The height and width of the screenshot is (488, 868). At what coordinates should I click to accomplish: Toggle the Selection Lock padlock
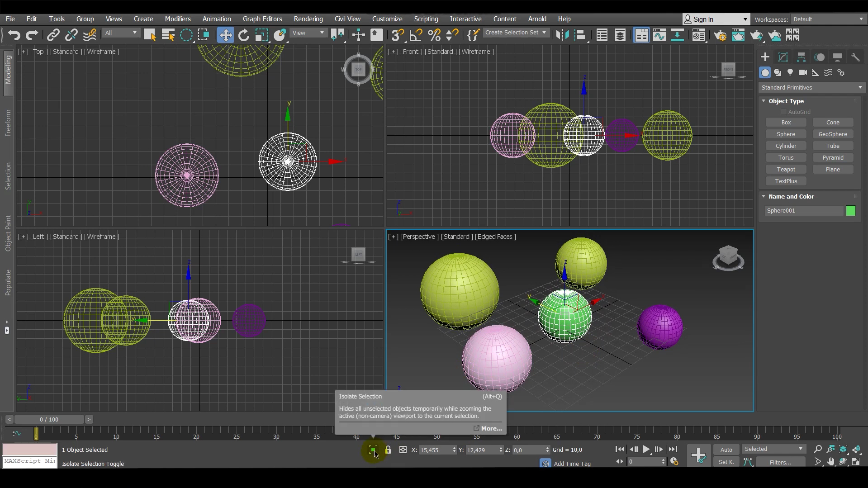(x=388, y=450)
